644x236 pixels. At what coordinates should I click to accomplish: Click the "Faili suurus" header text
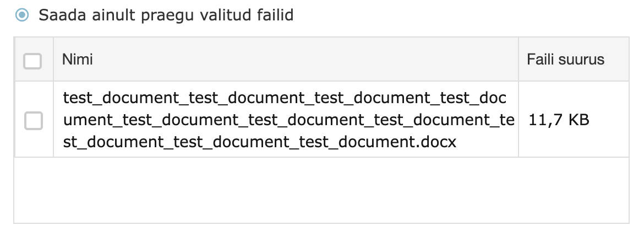coord(565,60)
